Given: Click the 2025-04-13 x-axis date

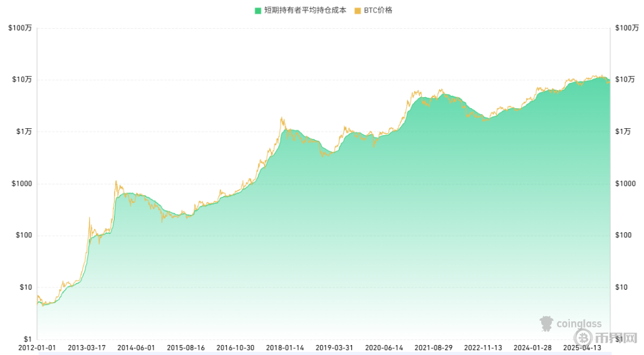Looking at the screenshot, I should point(582,348).
